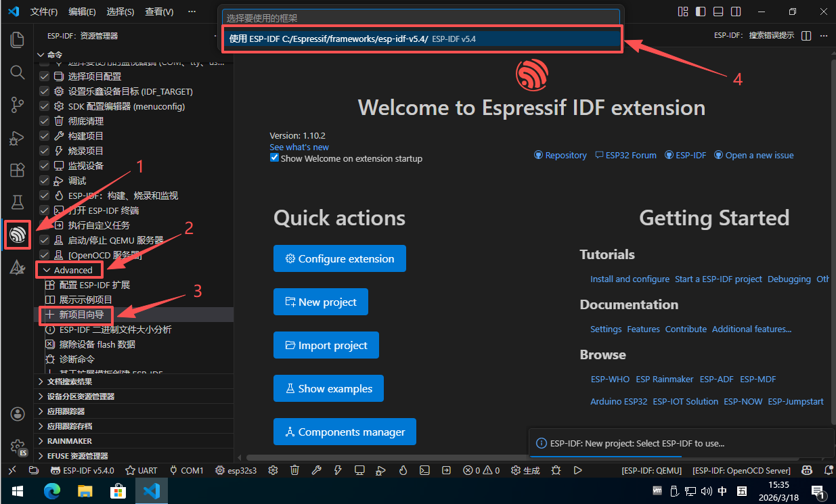Open Source Control view in activity bar

(x=18, y=104)
